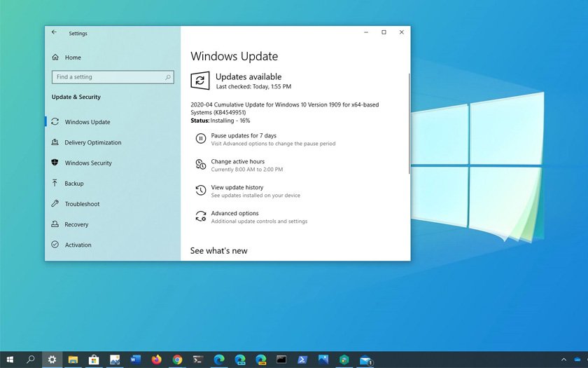Go back with the Settings back arrow

click(x=55, y=32)
